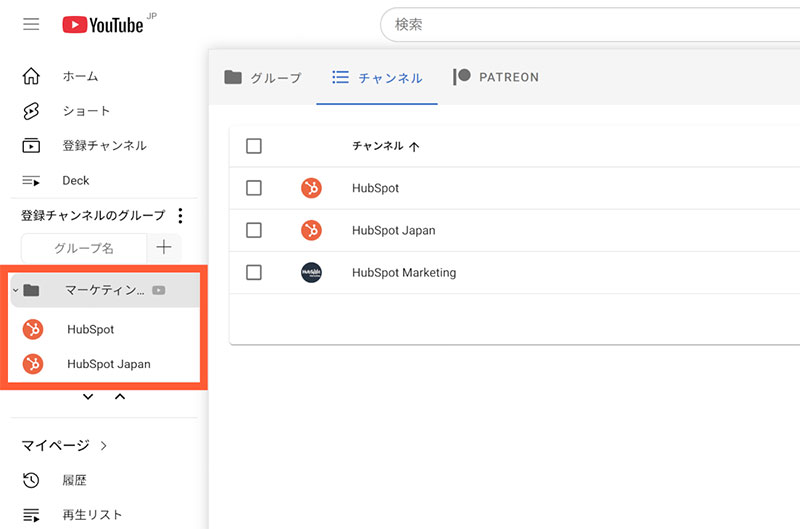800x529 pixels.
Task: Sort by チャンネル column arrow
Action: tap(414, 147)
